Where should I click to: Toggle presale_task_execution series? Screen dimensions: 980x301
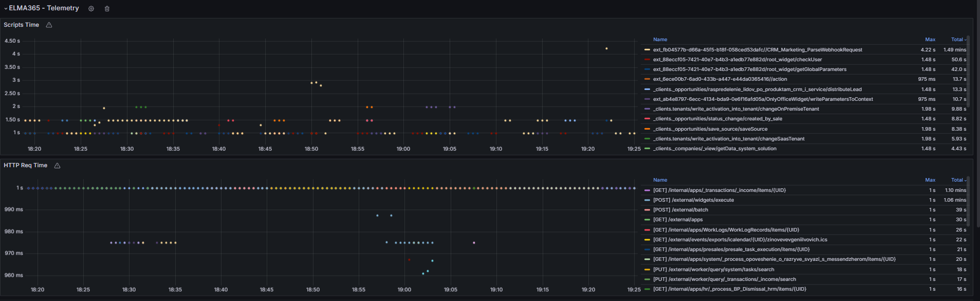click(x=731, y=250)
